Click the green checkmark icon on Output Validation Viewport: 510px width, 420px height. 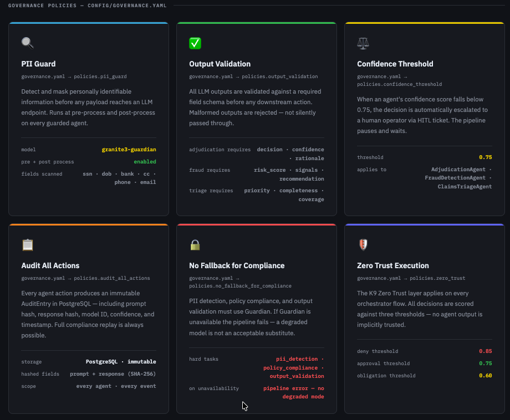click(x=195, y=43)
